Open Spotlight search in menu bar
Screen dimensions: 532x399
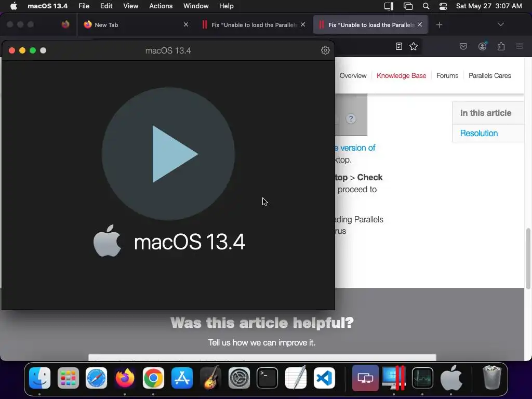pos(426,6)
